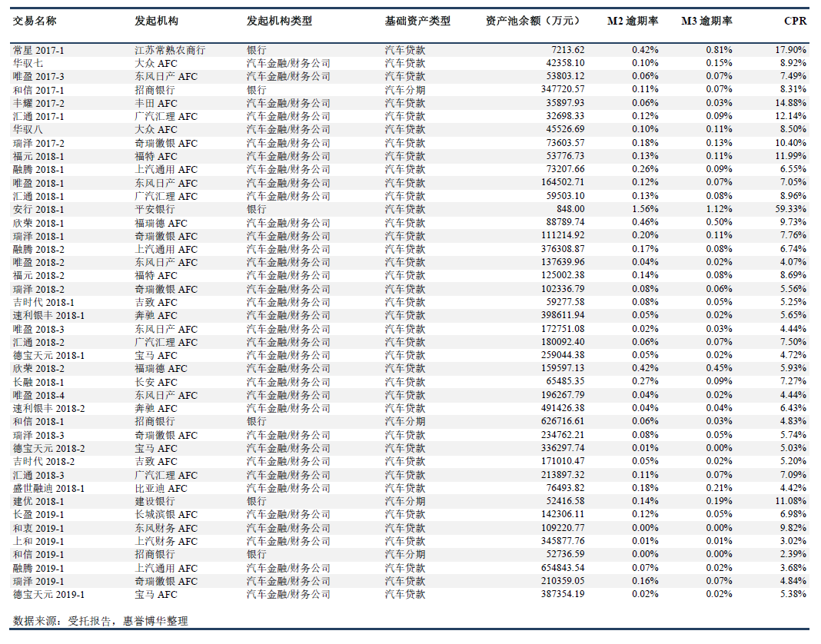Select the balance value 347720.57
The width and height of the screenshot is (821, 644).
pyautogui.click(x=563, y=90)
